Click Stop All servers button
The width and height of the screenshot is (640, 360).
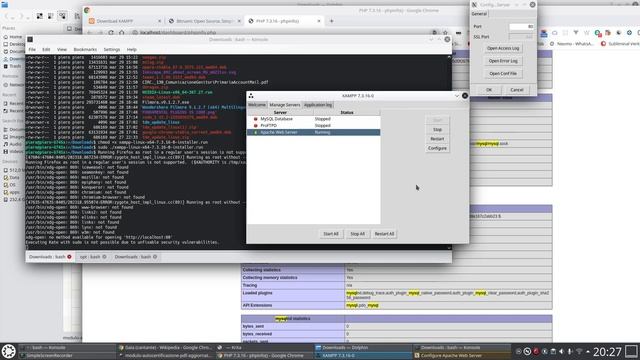(x=357, y=234)
